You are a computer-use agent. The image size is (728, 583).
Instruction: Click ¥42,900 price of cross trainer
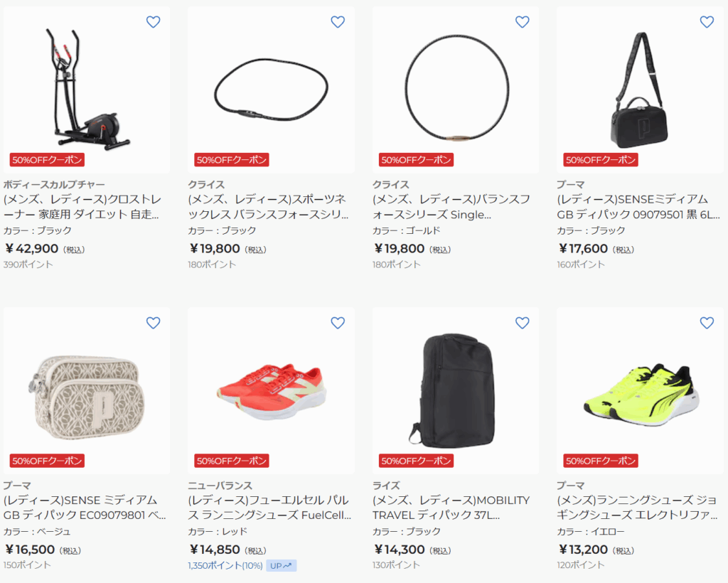(31, 249)
